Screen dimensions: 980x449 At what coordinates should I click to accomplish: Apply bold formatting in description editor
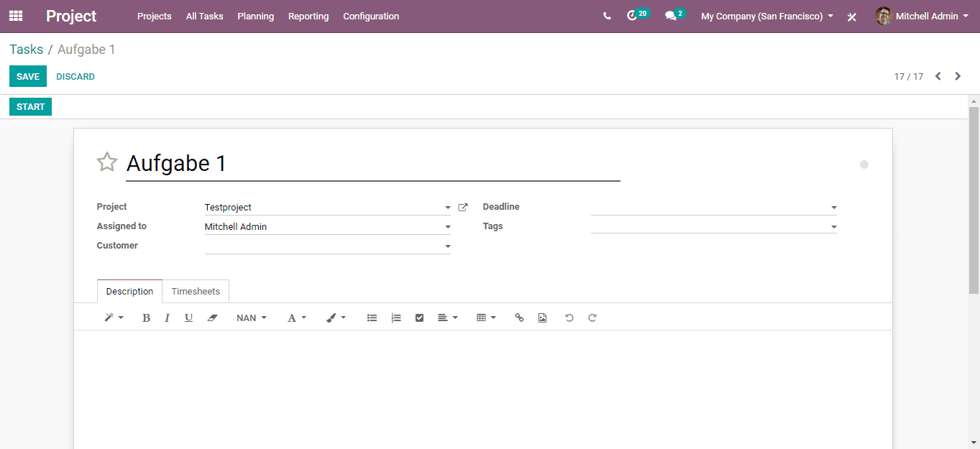(146, 318)
